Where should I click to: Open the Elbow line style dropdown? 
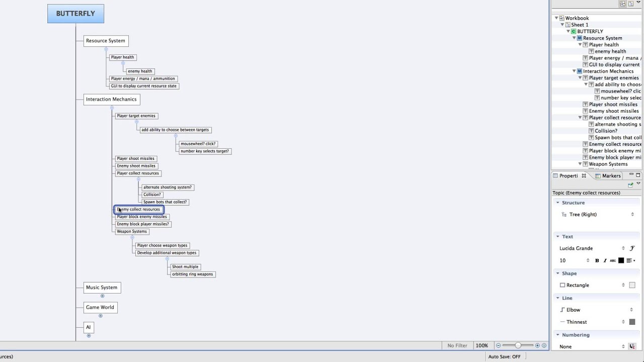(x=597, y=310)
